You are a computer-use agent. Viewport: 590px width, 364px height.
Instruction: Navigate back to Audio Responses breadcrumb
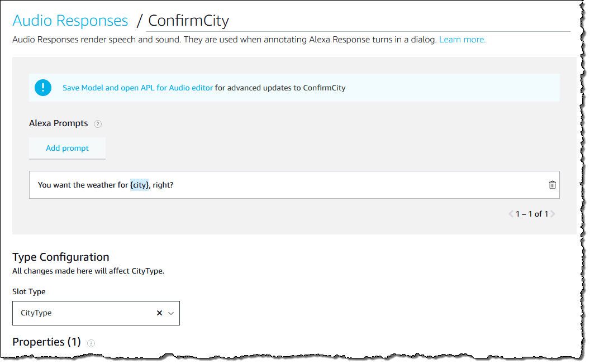[x=70, y=20]
